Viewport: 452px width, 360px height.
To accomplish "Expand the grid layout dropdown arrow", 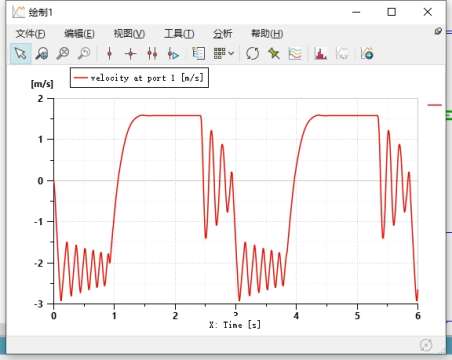I will pyautogui.click(x=231, y=53).
